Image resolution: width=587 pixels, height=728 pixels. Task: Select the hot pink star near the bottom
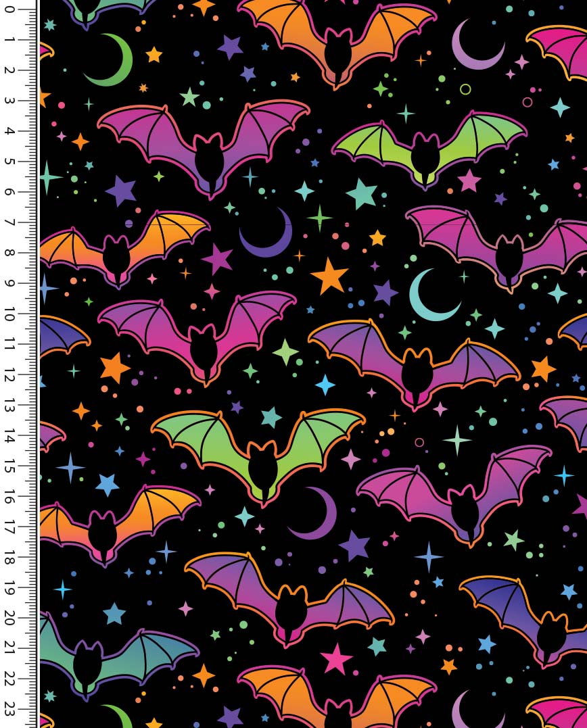point(336,656)
